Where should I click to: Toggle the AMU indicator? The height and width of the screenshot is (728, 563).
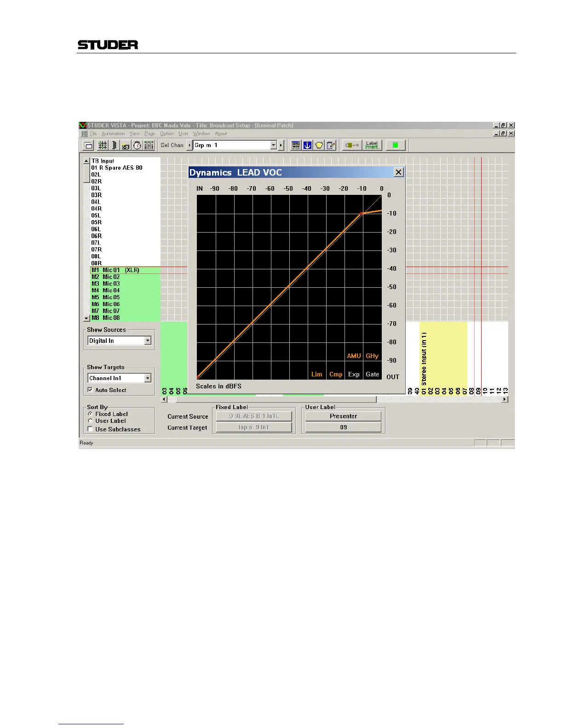coord(354,356)
